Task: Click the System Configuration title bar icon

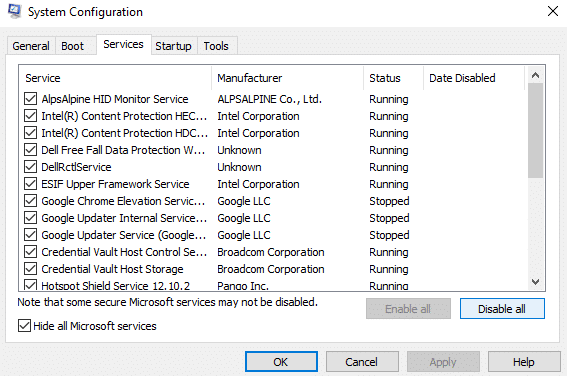Action: point(14,12)
